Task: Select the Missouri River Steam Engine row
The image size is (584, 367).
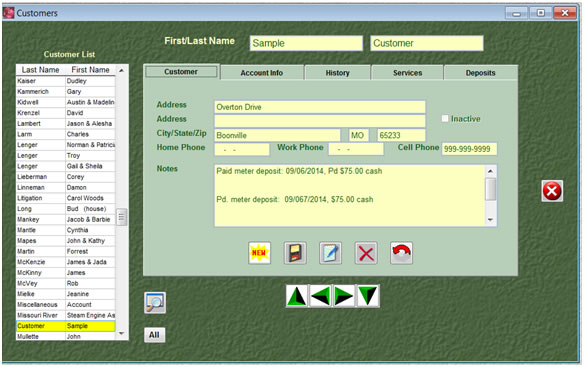Action: [66, 315]
